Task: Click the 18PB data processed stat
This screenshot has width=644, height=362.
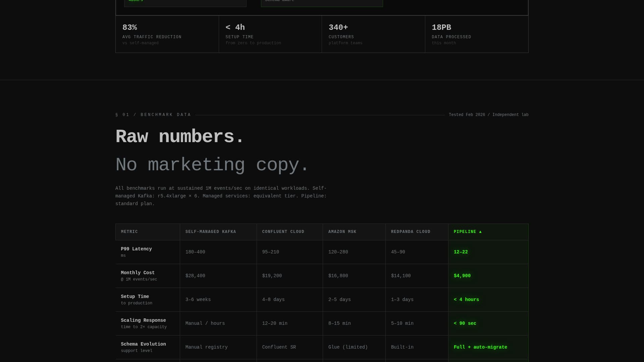Action: 477,34
